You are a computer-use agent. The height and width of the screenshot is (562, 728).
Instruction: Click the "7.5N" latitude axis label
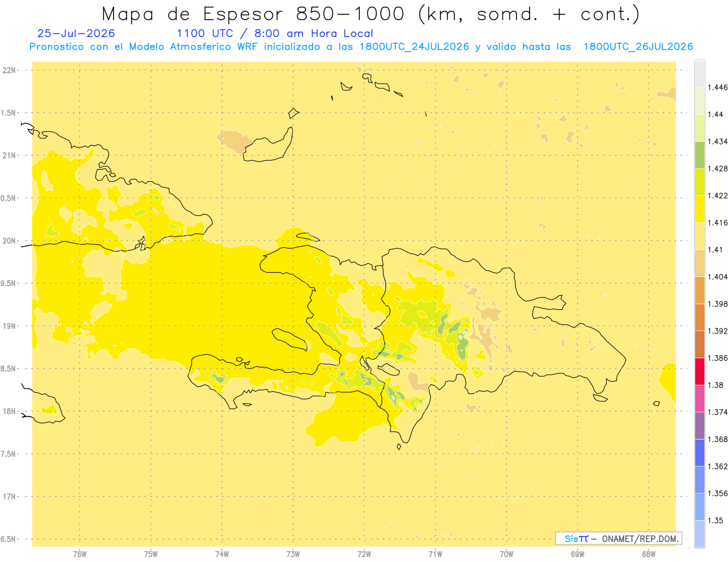click(x=9, y=454)
